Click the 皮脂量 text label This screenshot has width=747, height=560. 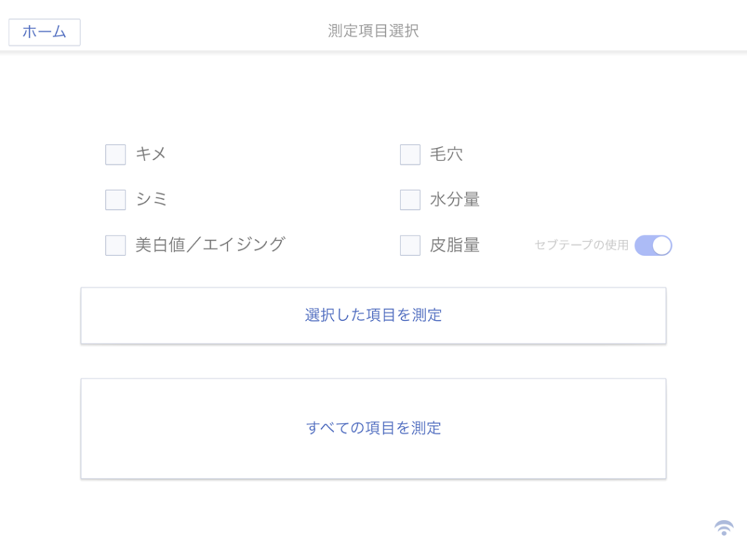pyautogui.click(x=454, y=245)
